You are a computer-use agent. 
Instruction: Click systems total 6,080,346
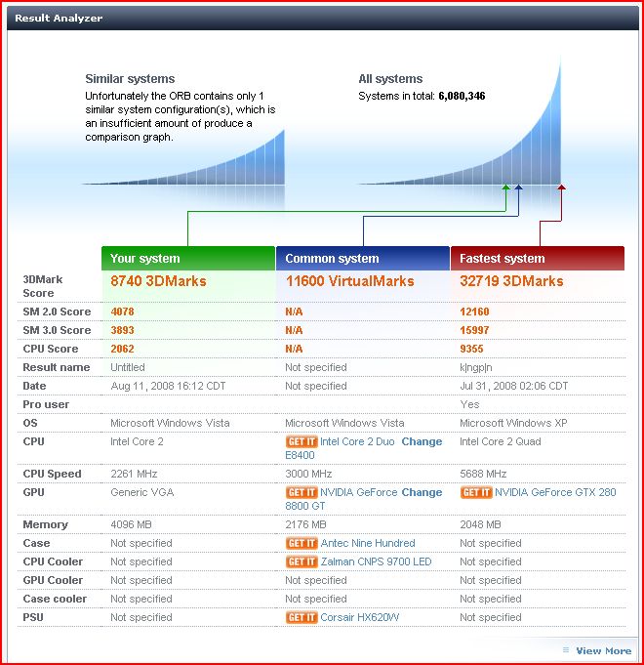462,96
